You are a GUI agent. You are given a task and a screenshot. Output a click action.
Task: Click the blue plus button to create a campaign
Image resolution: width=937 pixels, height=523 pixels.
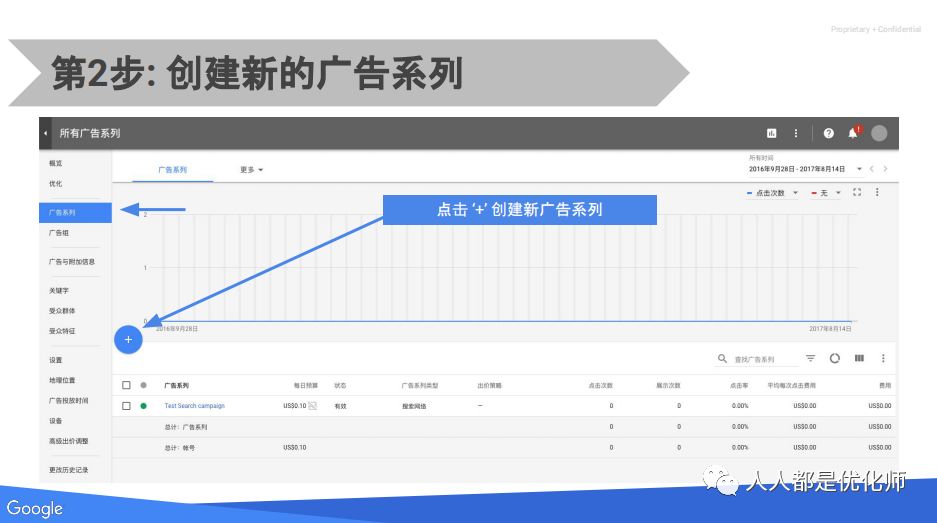tap(128, 340)
